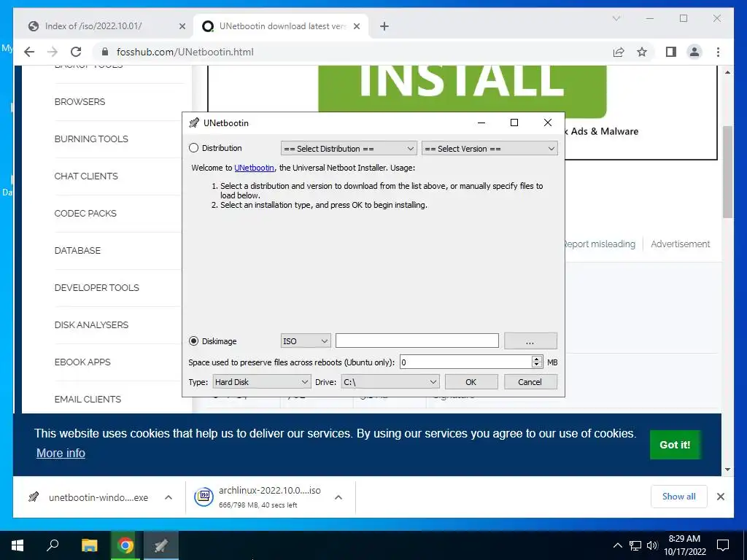Image resolution: width=747 pixels, height=560 pixels.
Task: Click the site lock icon in address bar
Action: point(106,52)
